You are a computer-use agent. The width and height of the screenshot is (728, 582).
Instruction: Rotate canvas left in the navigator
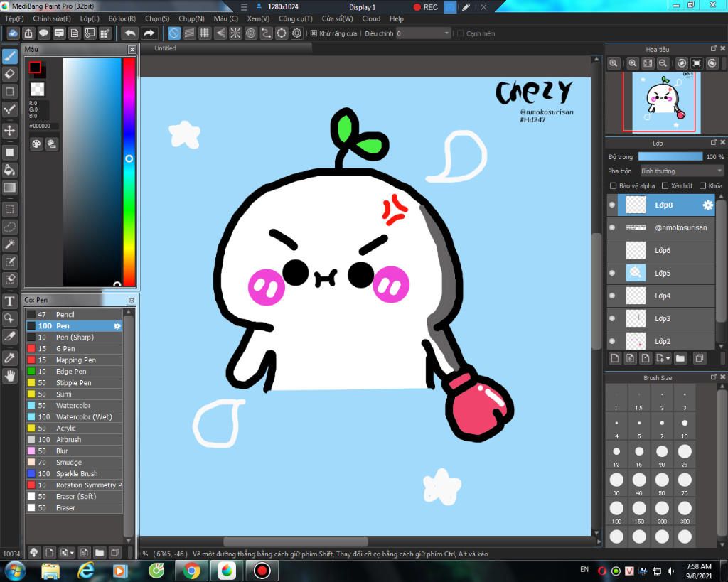(x=682, y=63)
